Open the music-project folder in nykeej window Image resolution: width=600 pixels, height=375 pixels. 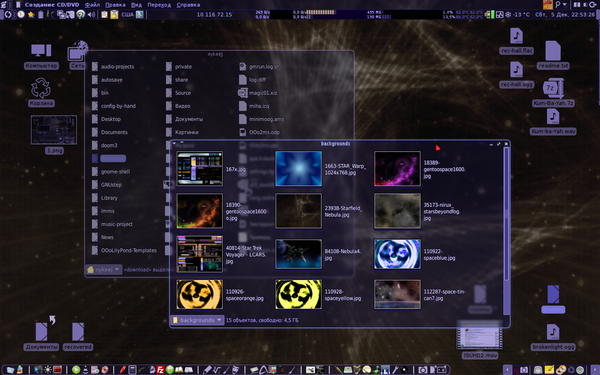click(x=112, y=224)
